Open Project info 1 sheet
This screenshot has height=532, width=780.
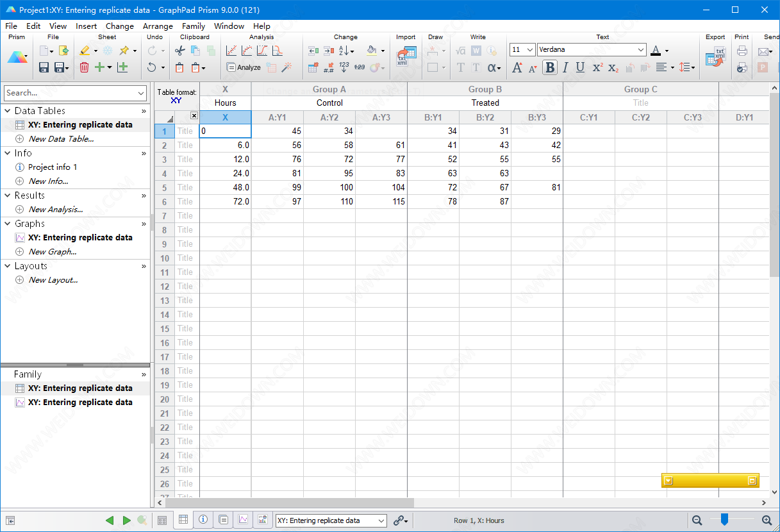(53, 167)
